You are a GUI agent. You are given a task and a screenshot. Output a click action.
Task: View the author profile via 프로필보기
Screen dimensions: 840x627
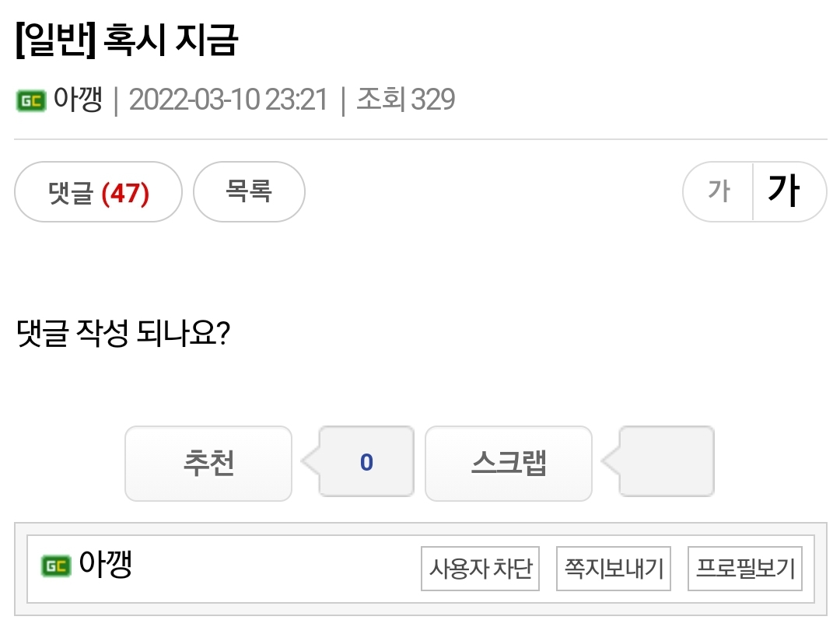tap(745, 569)
